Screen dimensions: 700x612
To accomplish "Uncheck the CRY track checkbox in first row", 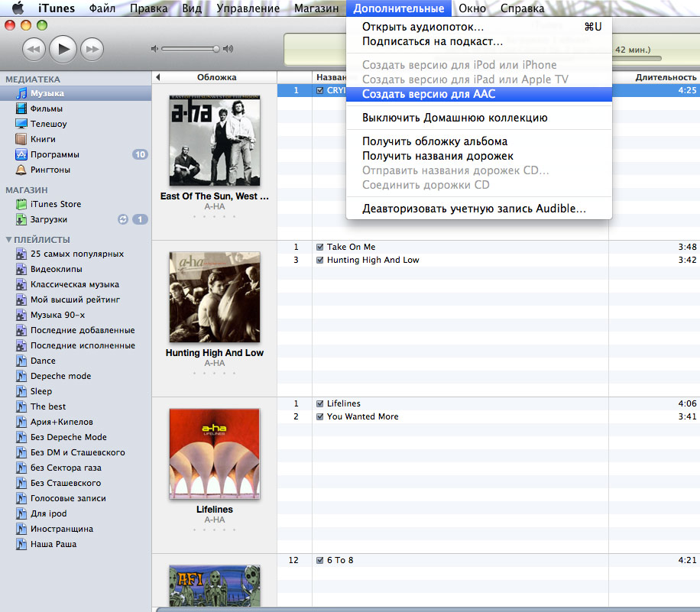I will 319,90.
